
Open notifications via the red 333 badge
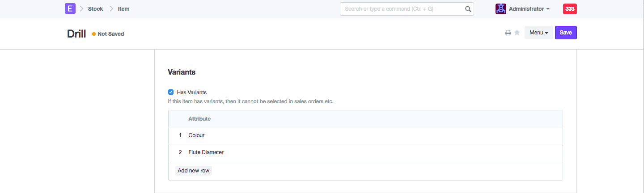point(570,9)
